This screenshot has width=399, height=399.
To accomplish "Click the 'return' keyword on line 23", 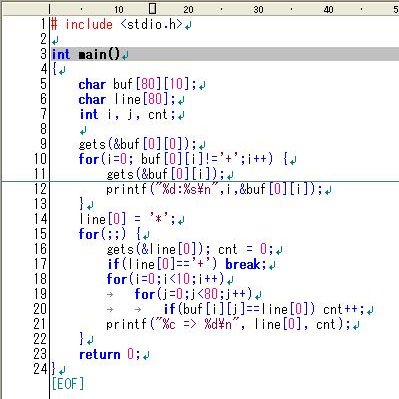I will pos(99,354).
